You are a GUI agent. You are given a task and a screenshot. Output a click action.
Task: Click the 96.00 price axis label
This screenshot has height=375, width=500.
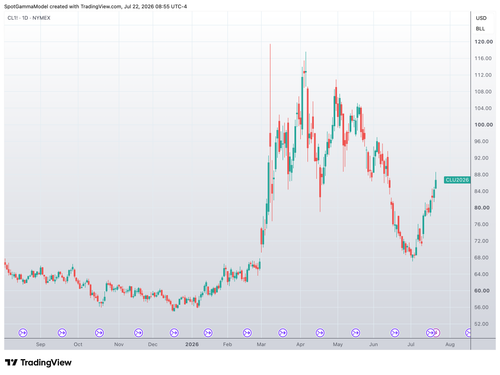pyautogui.click(x=482, y=141)
